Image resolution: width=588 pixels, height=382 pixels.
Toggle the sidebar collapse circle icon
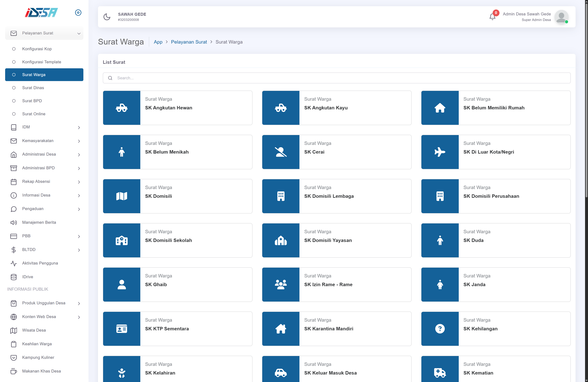78,13
